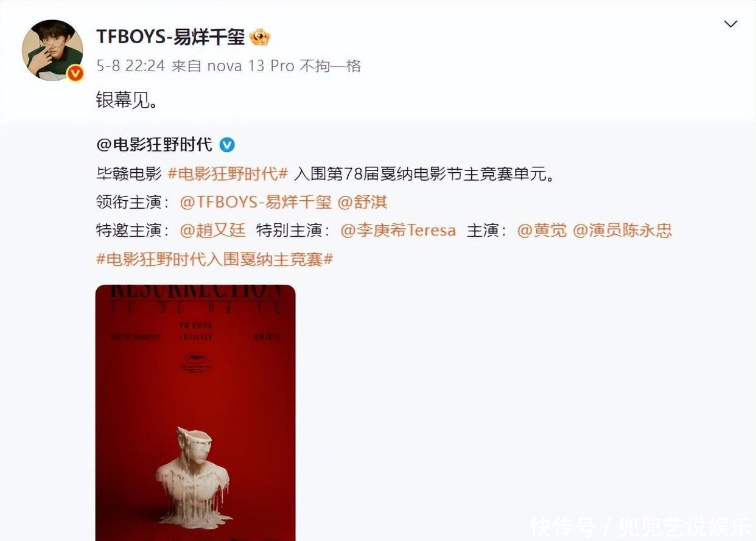Screen dimensions: 756x541
Task: Open the @电影狂野时代 account link
Action: click(155, 145)
